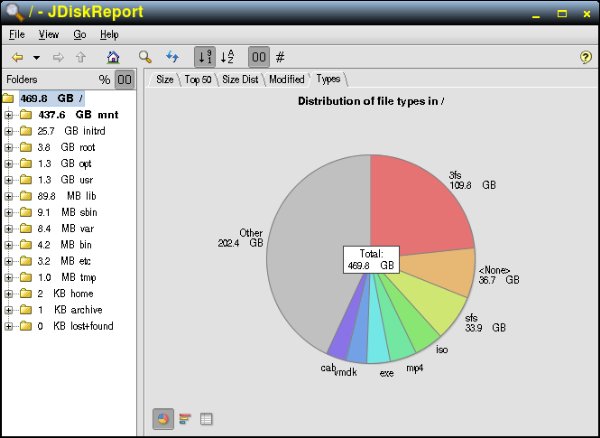Select the 1.0 MB tmp folder
This screenshot has width=600, height=438.
67,277
